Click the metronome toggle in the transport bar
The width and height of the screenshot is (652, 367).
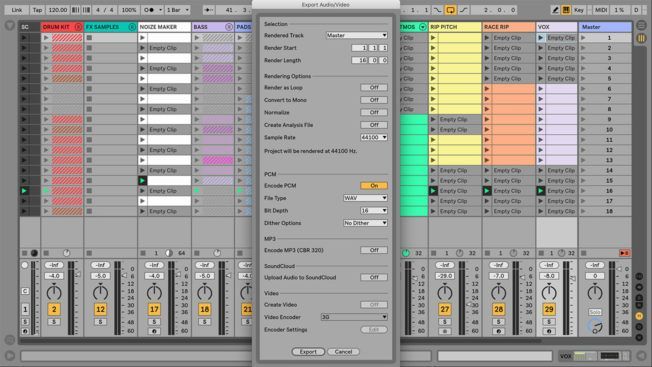[x=149, y=10]
